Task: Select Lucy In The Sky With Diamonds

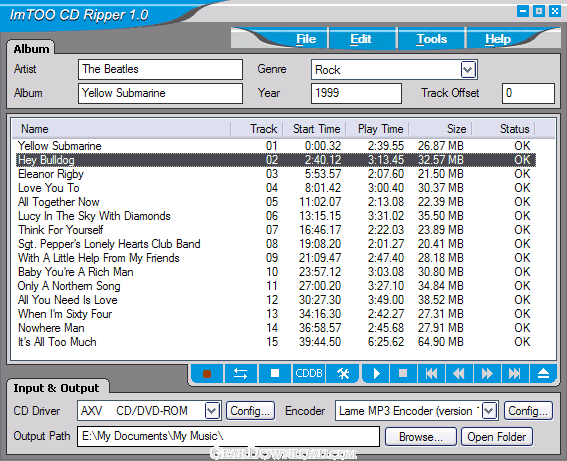Action: pos(276,216)
